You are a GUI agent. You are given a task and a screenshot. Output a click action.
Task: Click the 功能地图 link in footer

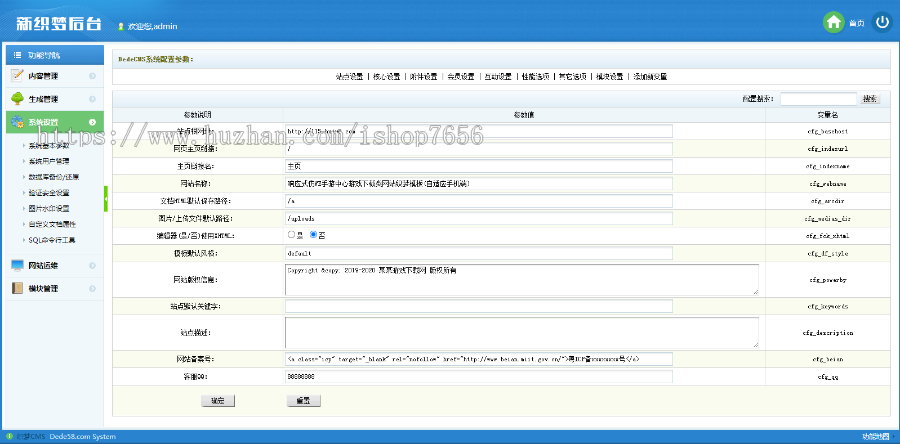pyautogui.click(x=876, y=437)
